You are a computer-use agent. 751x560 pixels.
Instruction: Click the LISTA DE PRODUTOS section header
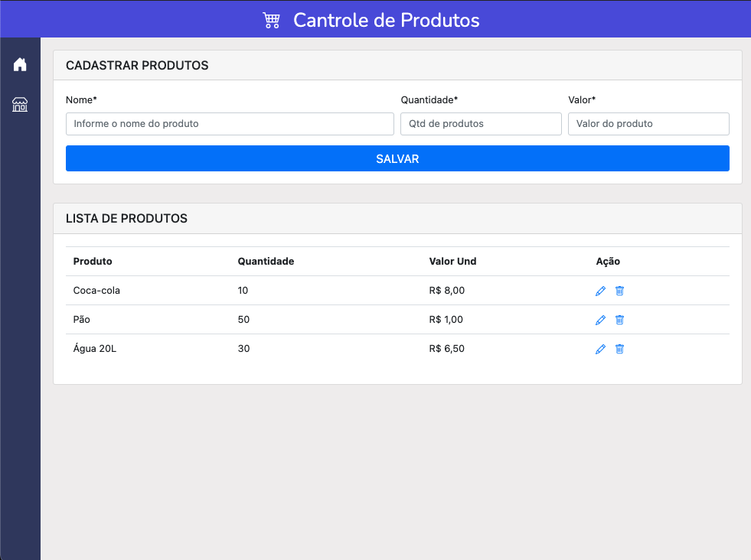coord(127,219)
